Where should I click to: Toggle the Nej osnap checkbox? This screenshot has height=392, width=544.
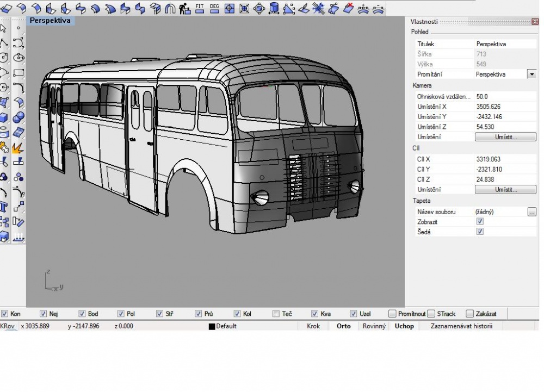[43, 314]
